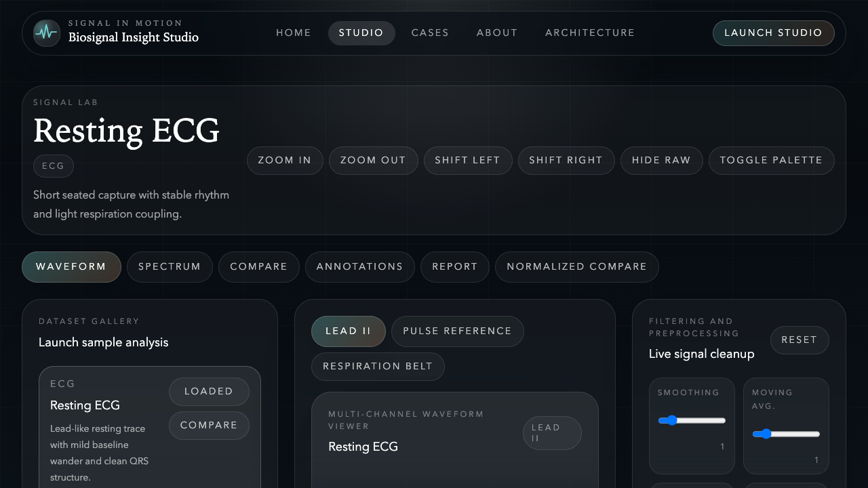Visit the Architecture nav link

590,33
